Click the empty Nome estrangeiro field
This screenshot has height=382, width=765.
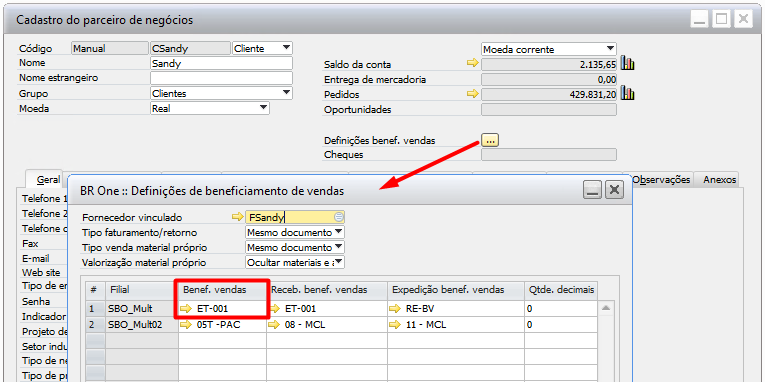[221, 78]
